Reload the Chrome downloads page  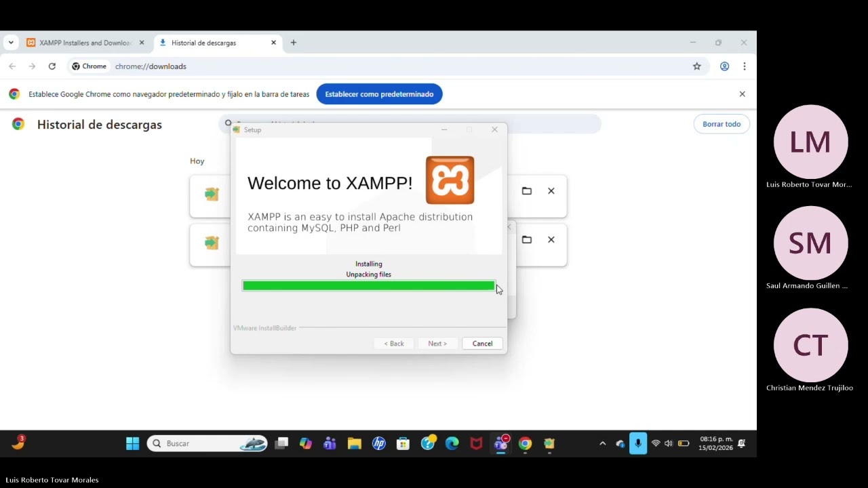pyautogui.click(x=52, y=66)
